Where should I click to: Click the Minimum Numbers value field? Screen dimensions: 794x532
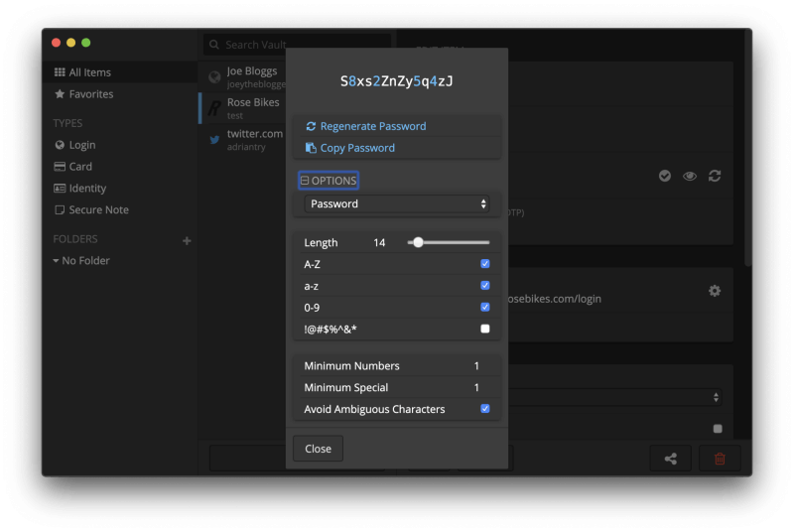click(x=476, y=366)
